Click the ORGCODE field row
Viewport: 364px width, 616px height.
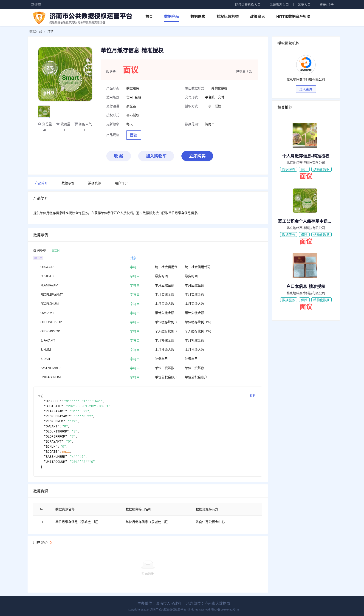(x=148, y=267)
